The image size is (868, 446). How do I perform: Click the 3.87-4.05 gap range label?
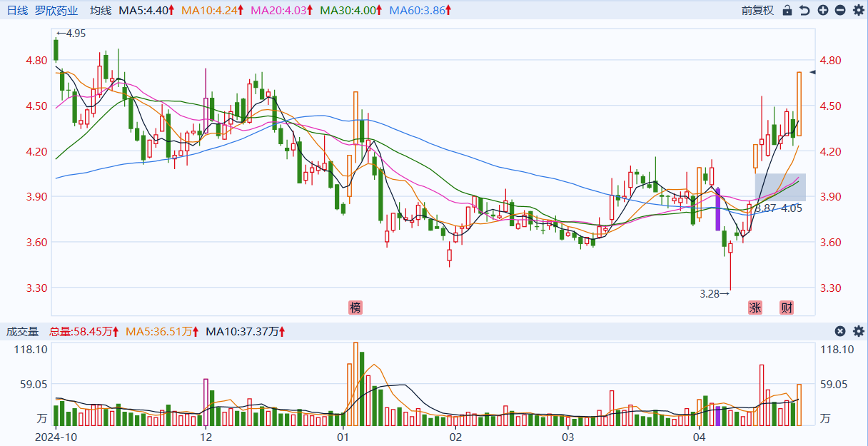(779, 208)
